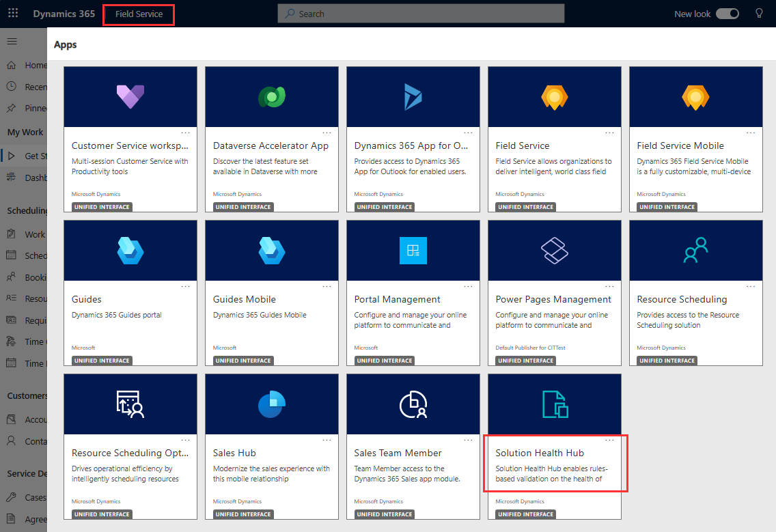The image size is (776, 532).
Task: Open Dynamics 365 App for Outlook icon
Action: click(413, 97)
